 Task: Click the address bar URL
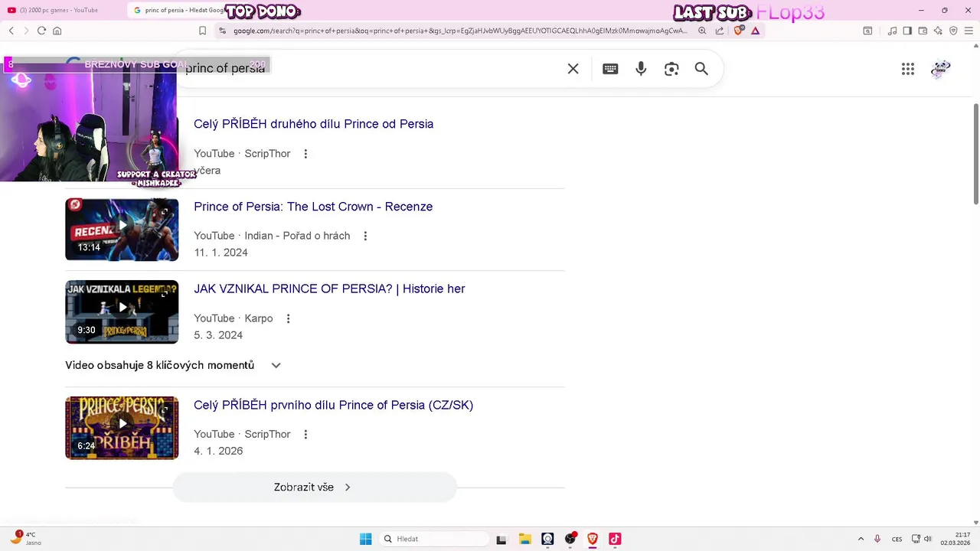pyautogui.click(x=459, y=31)
